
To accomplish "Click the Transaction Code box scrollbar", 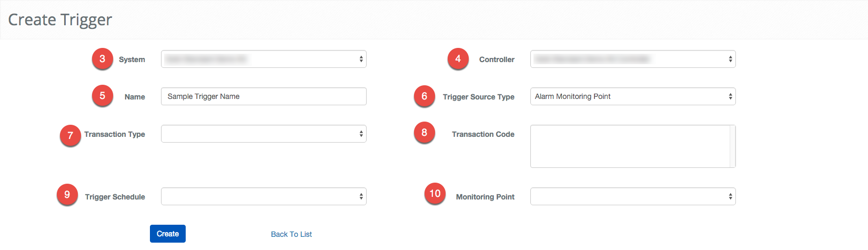I will pyautogui.click(x=732, y=146).
